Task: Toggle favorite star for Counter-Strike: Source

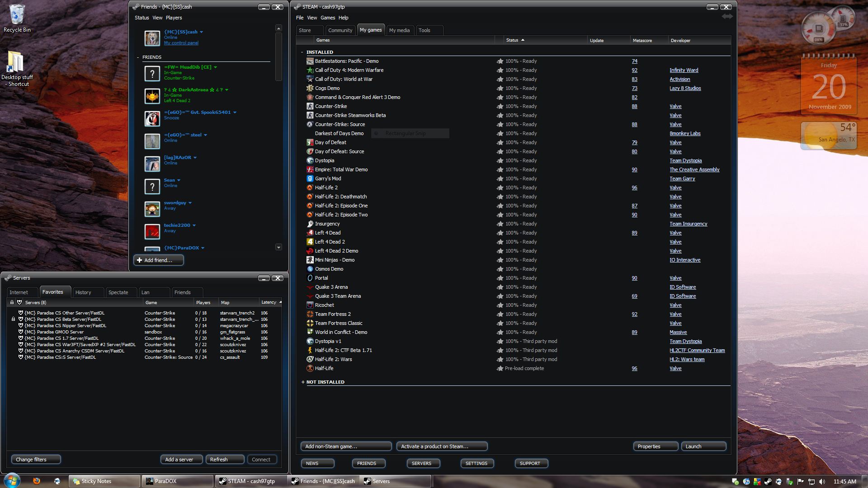Action: [500, 124]
